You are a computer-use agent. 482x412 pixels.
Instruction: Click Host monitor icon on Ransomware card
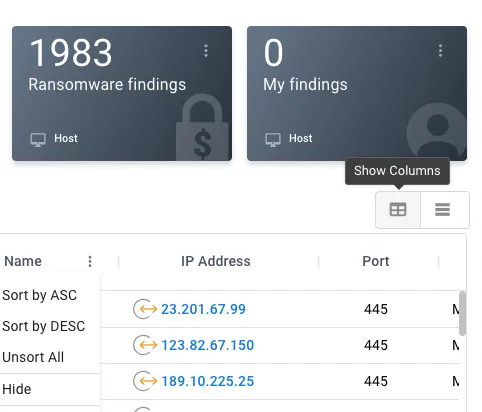(38, 140)
